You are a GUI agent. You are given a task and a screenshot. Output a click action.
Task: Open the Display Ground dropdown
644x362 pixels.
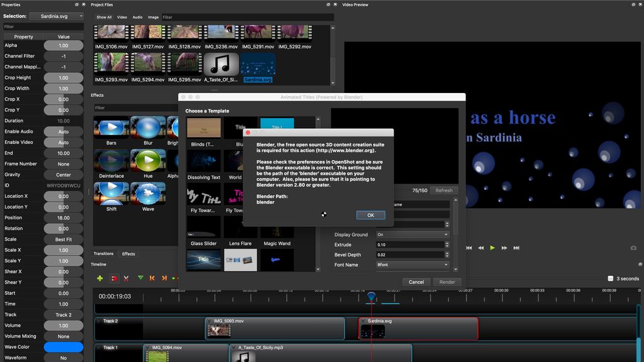412,234
